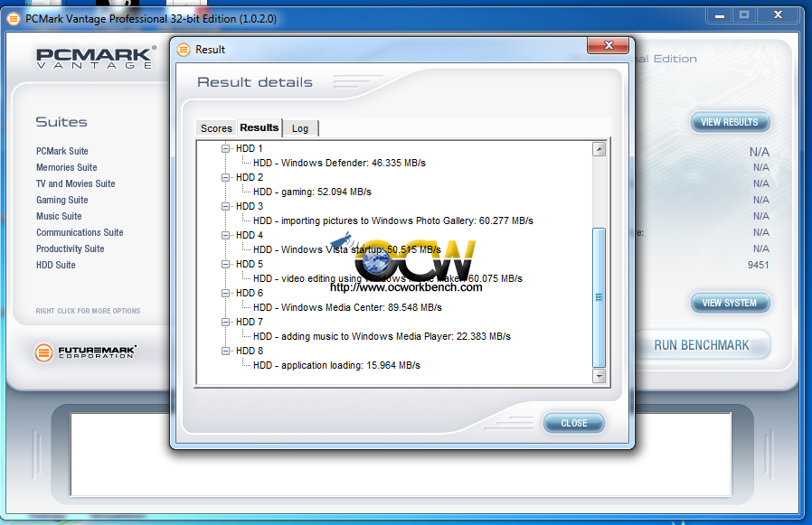Click the HDD Suite score 9451
812x525 pixels.
758,265
